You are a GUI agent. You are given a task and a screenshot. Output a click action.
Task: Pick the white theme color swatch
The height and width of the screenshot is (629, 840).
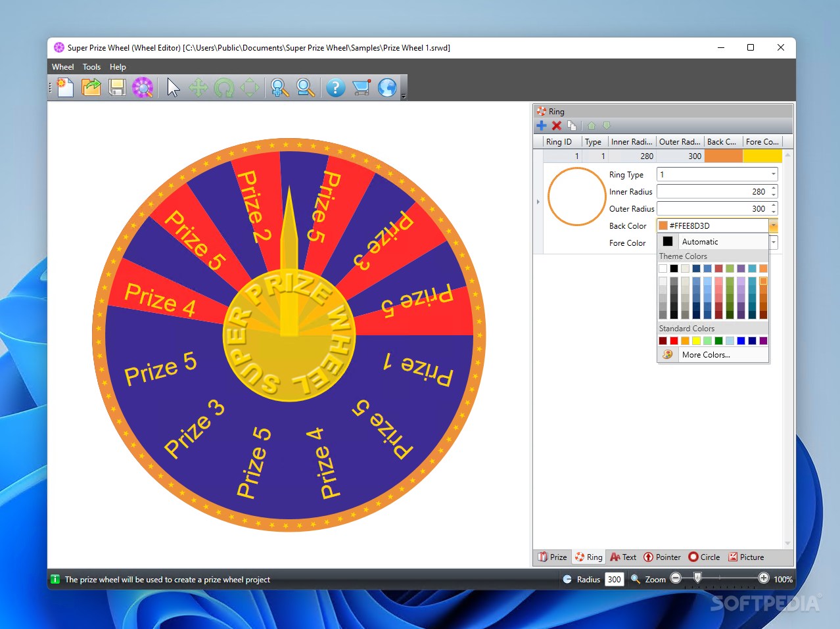(x=663, y=268)
